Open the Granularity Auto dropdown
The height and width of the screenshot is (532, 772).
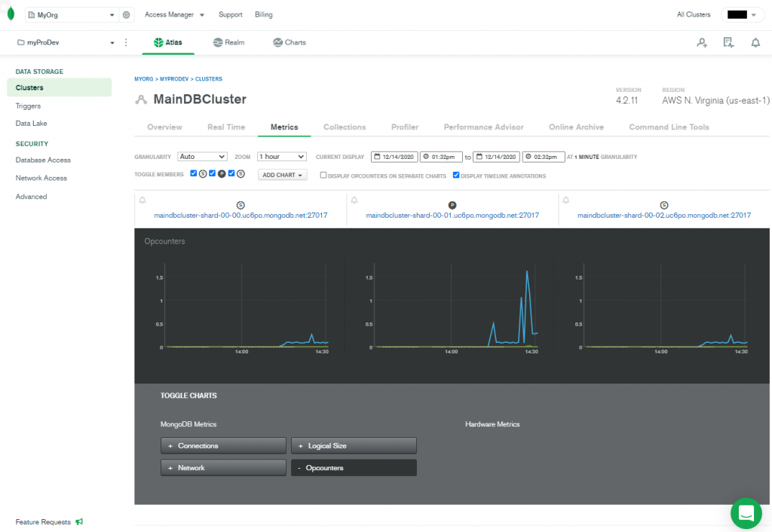tap(202, 157)
